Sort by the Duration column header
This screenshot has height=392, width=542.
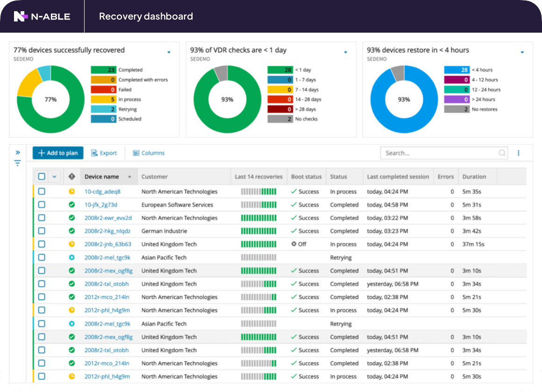pos(474,177)
